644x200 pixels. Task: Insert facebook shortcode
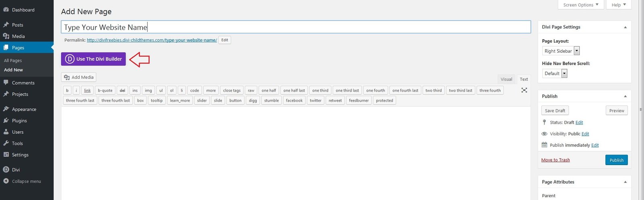[294, 100]
